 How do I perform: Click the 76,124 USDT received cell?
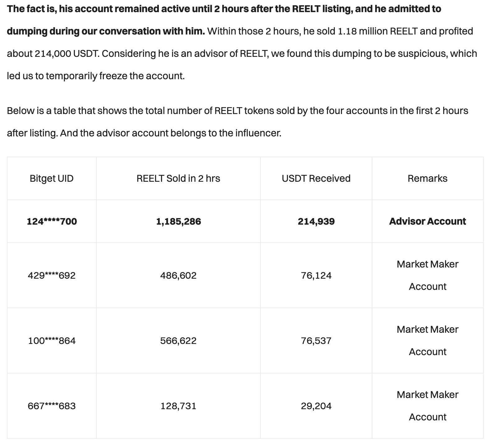point(316,275)
